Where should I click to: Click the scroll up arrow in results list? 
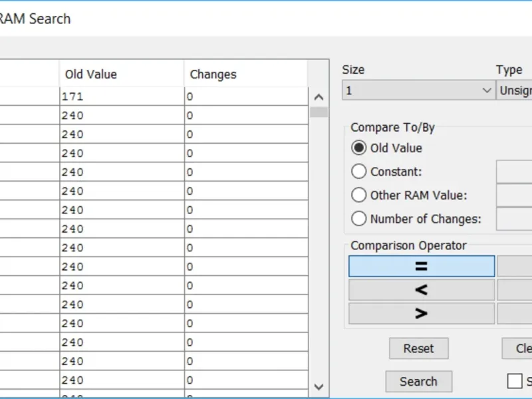tap(319, 97)
